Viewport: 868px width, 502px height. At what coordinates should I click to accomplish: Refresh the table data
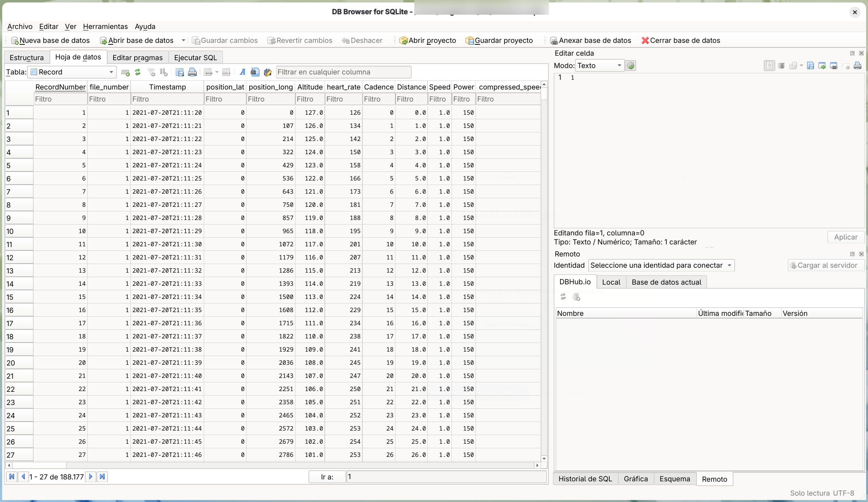click(x=138, y=72)
